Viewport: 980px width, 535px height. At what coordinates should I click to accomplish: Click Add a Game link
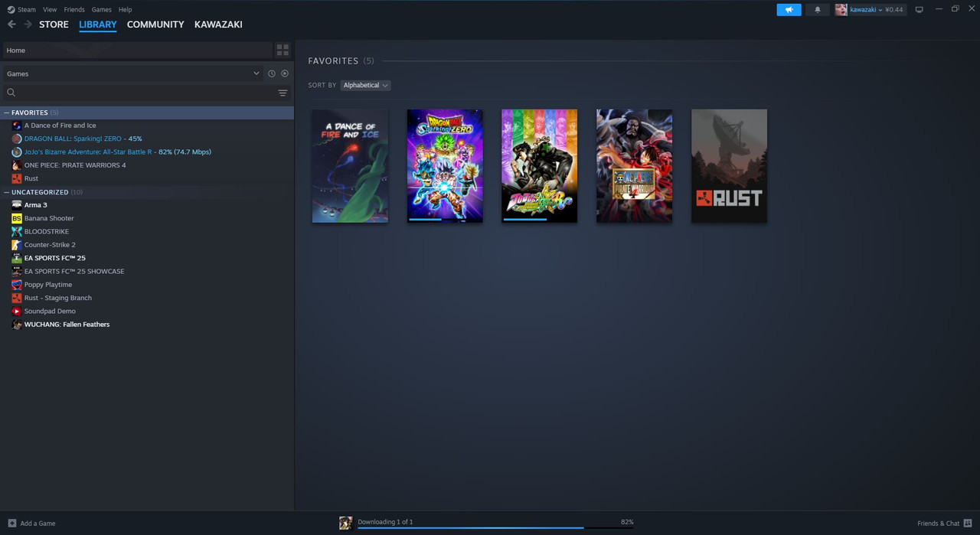tap(38, 524)
